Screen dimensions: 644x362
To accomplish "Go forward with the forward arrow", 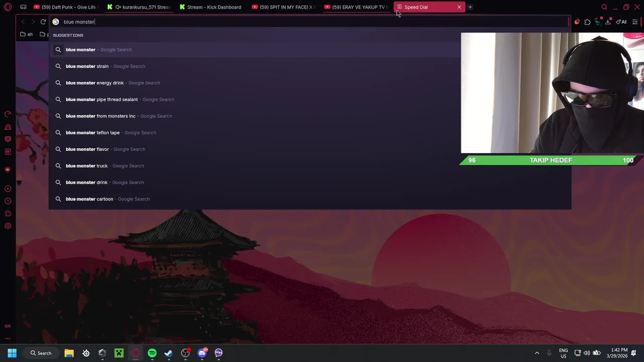I will tap(33, 22).
